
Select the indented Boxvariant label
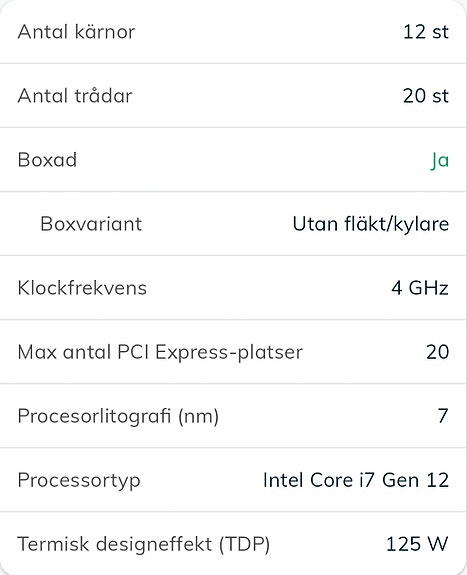[x=91, y=224]
